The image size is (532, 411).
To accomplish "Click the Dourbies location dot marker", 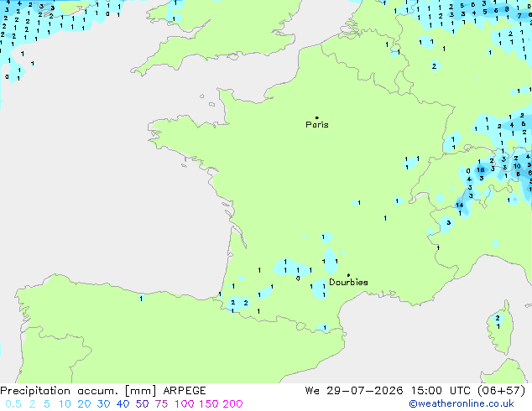I will tap(348, 275).
